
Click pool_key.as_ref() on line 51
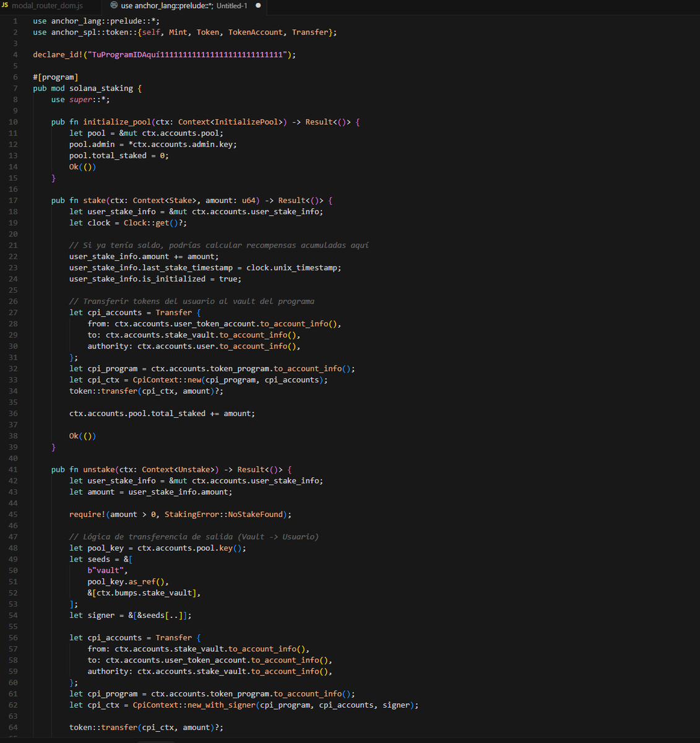[126, 581]
